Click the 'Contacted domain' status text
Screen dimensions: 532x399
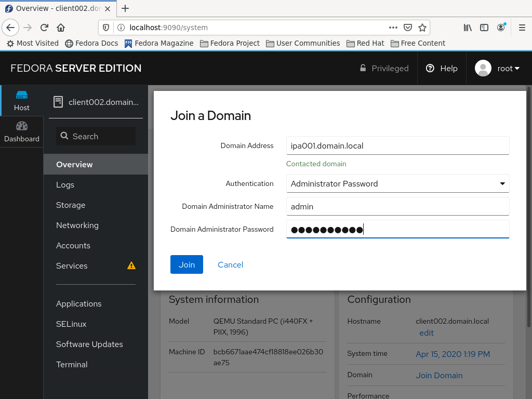point(316,164)
